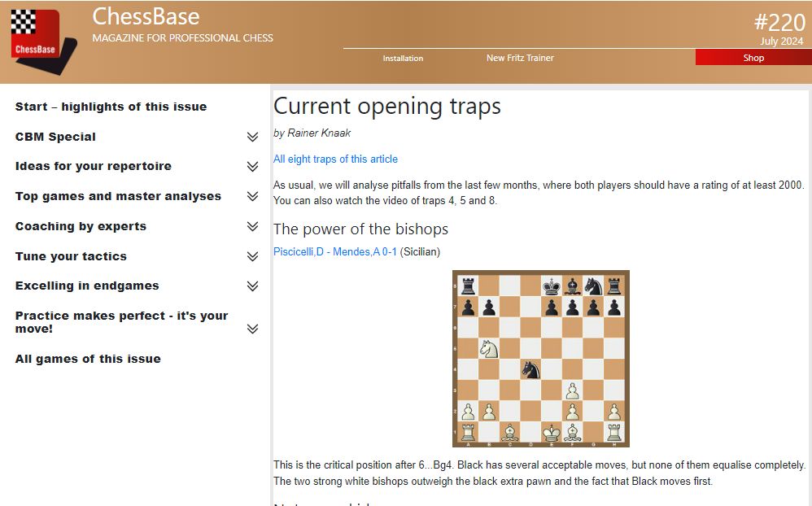Image resolution: width=812 pixels, height=506 pixels.
Task: Open the New Fritz Trainer menu item
Action: [x=520, y=59]
